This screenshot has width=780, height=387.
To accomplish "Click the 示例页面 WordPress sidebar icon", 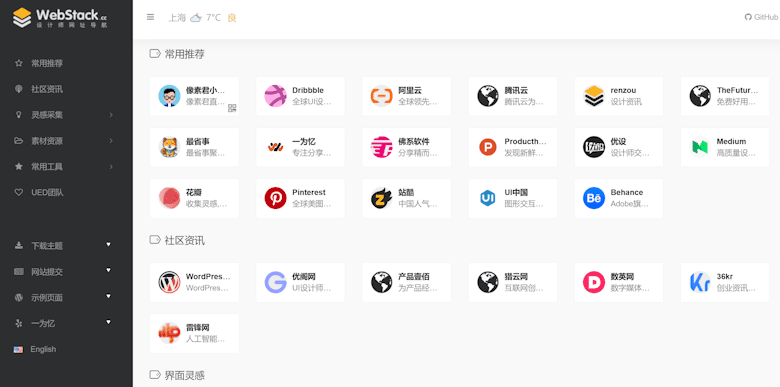I will [x=19, y=297].
